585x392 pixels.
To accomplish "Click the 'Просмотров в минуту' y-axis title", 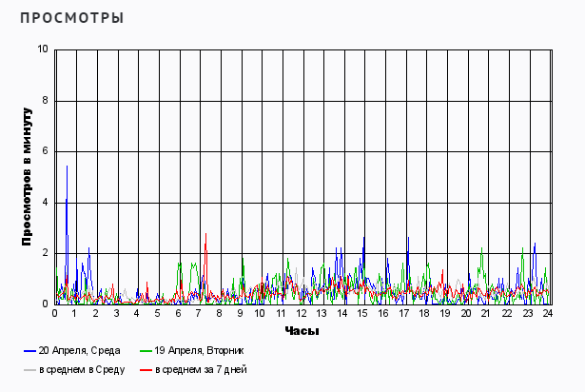I will click(28, 177).
